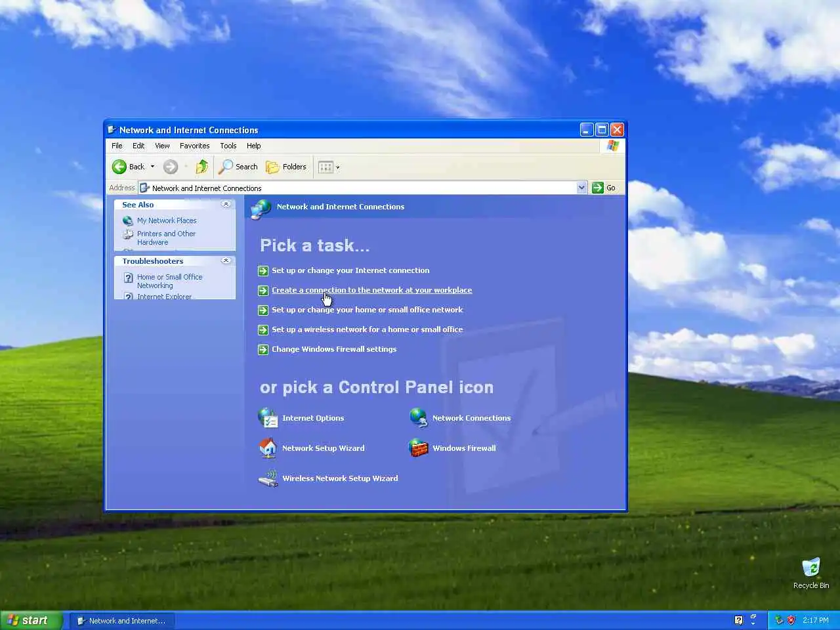The height and width of the screenshot is (630, 840).
Task: Click the Forward arrow icon
Action: [x=171, y=167]
